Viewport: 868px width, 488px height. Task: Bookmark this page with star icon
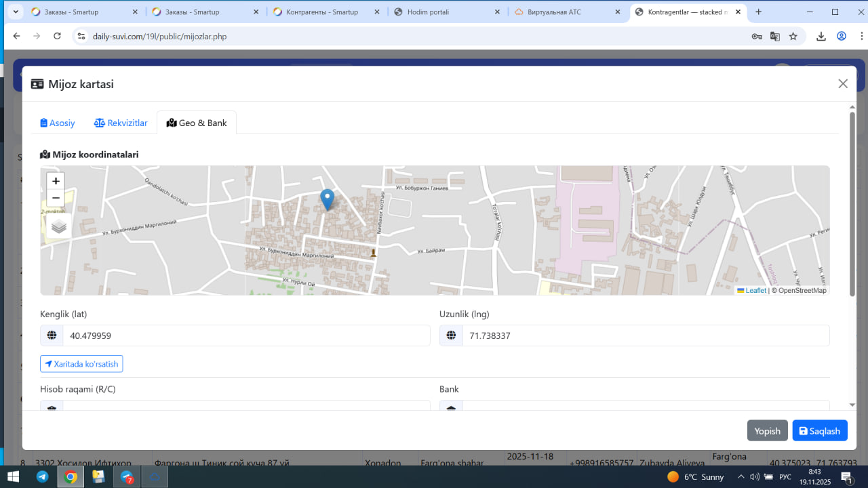click(793, 37)
